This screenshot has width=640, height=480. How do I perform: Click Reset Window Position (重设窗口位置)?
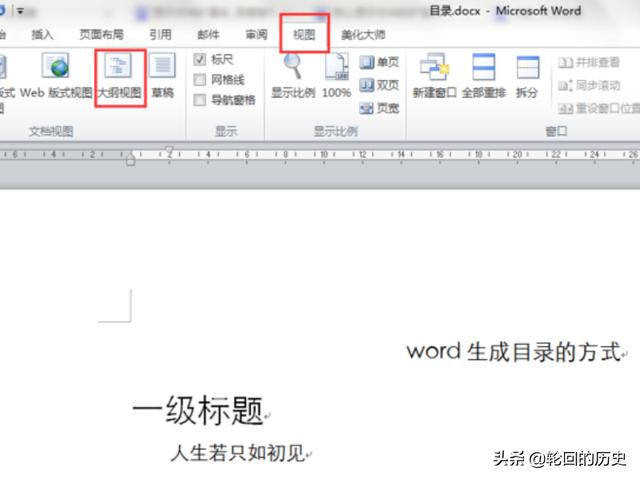pyautogui.click(x=599, y=108)
